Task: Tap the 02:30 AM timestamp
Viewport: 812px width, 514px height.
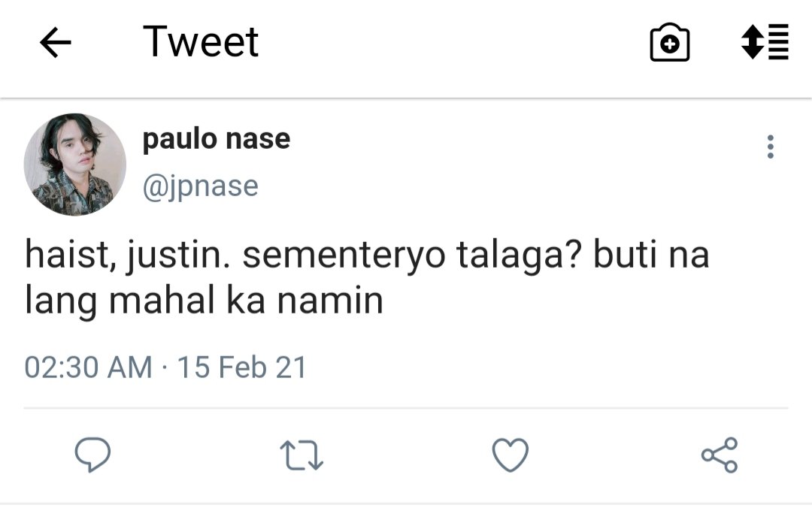Action: (x=88, y=367)
